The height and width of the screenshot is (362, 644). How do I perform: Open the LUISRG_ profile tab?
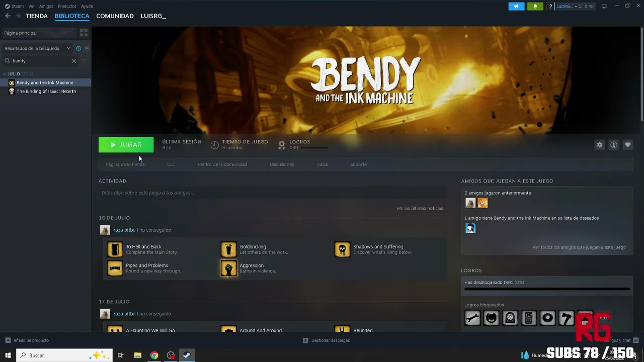(x=153, y=16)
